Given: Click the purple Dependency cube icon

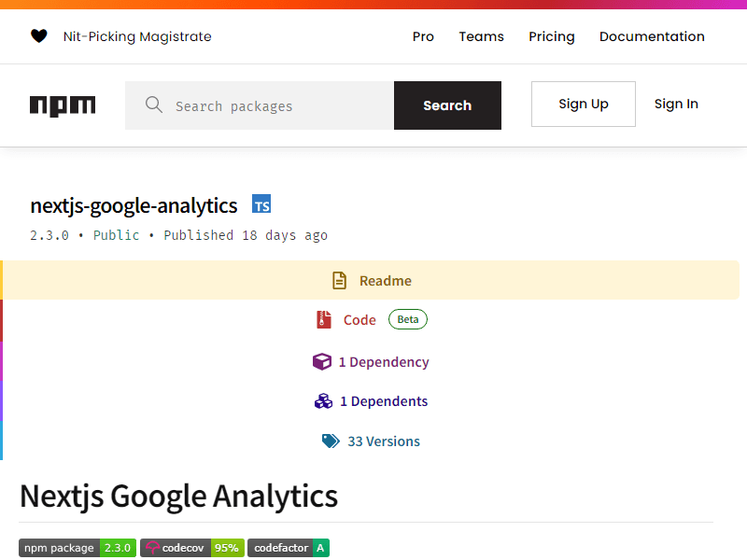Looking at the screenshot, I should 322,362.
